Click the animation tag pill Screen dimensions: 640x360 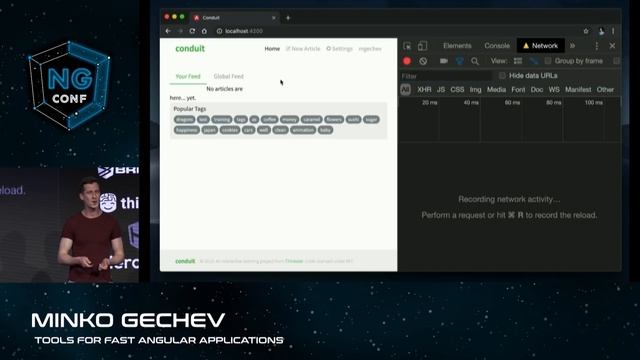point(303,130)
